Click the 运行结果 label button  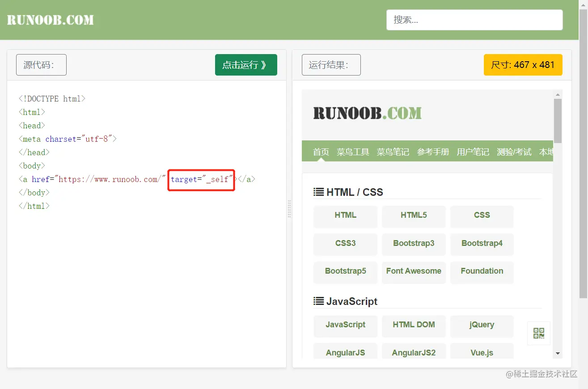(x=331, y=65)
